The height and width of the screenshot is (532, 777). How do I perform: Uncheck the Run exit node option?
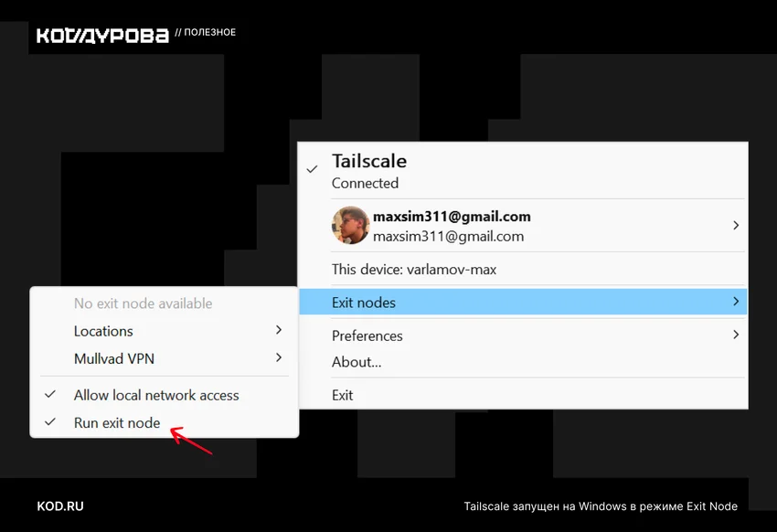pos(164,422)
